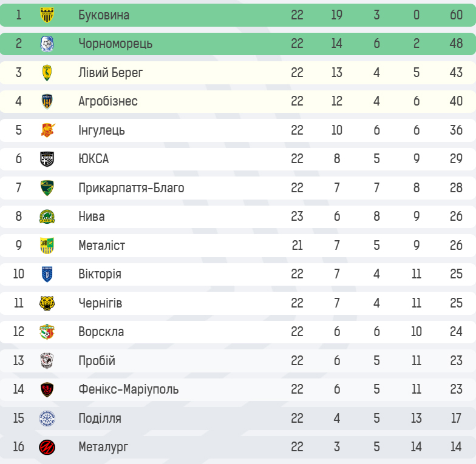Click the Агробізнес shield logo
The width and height of the screenshot is (476, 464).
(x=47, y=101)
